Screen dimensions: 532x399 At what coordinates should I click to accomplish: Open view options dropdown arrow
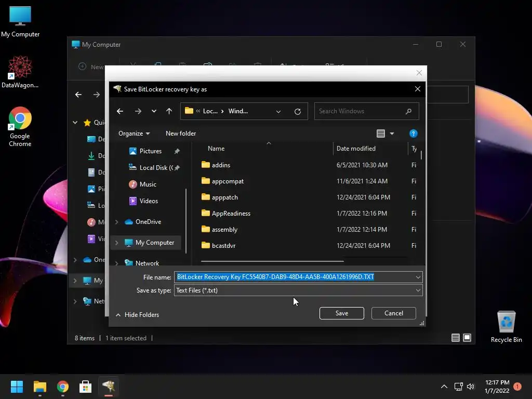(392, 134)
